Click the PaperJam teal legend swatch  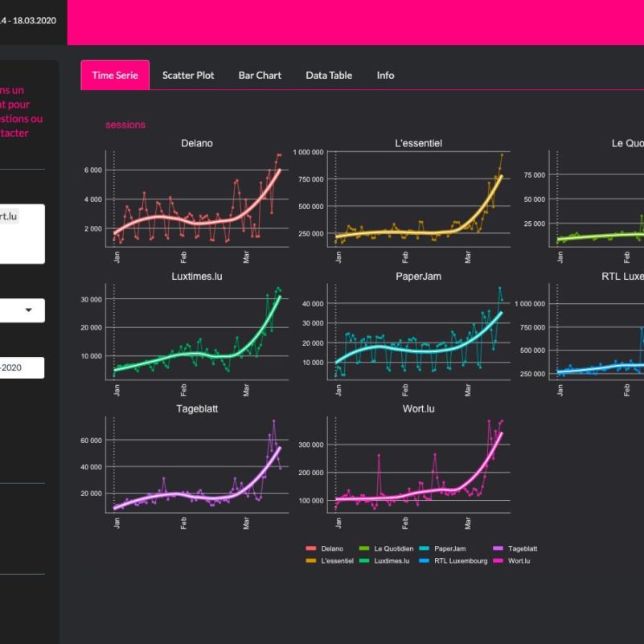(424, 548)
